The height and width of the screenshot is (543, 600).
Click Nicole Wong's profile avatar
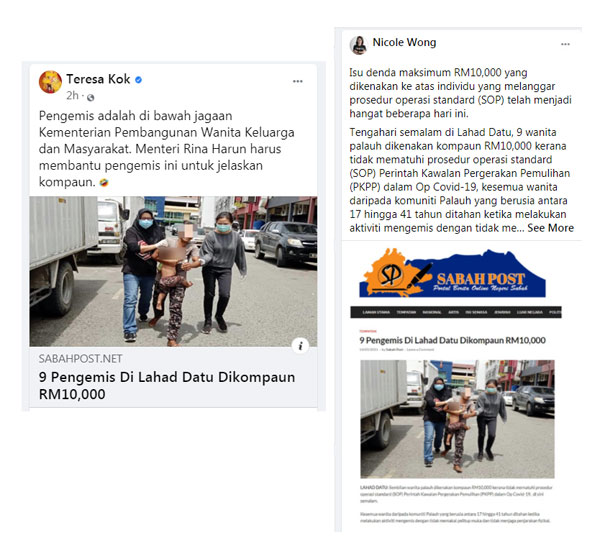coord(359,45)
